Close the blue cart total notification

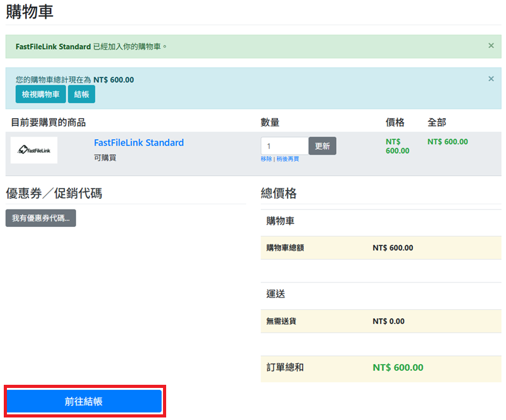point(491,79)
